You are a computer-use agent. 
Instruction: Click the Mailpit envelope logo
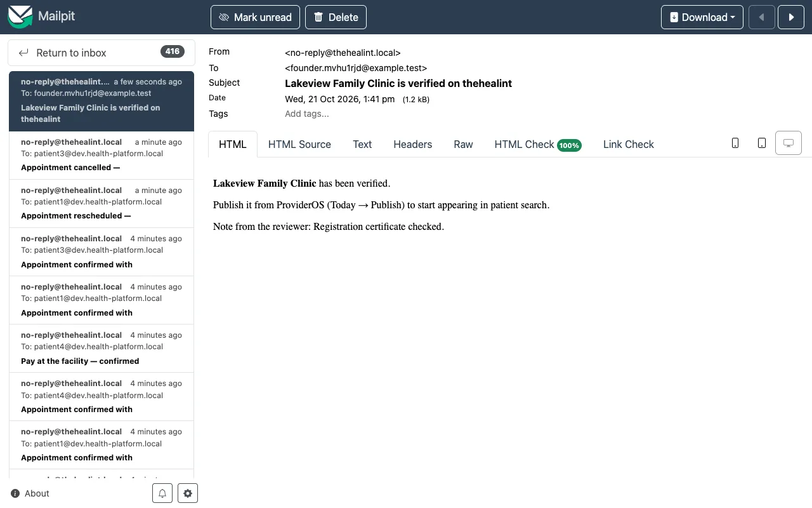[20, 17]
